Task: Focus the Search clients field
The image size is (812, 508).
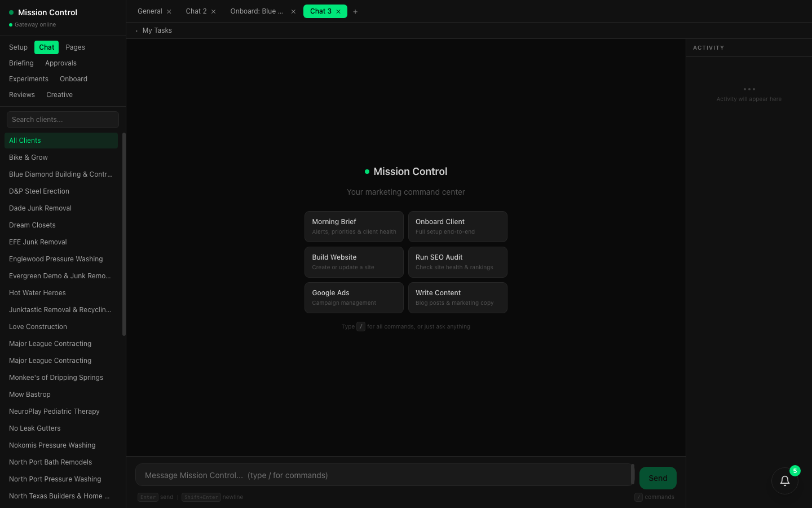Action: point(63,120)
